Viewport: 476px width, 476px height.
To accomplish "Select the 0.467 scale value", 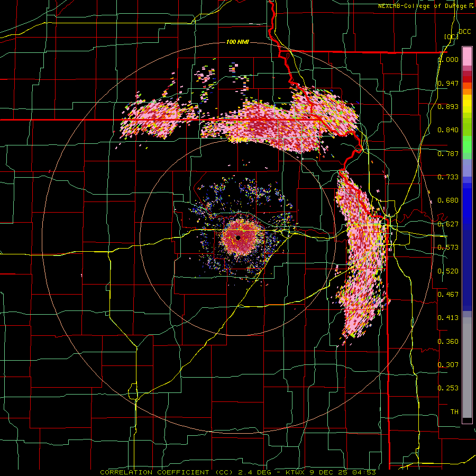I will click(x=448, y=294).
